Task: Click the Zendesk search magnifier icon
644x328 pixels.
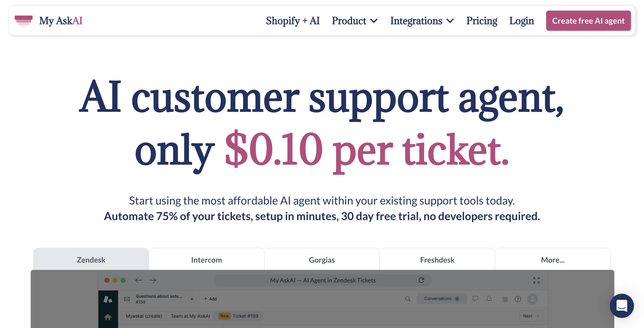Action: pyautogui.click(x=408, y=299)
